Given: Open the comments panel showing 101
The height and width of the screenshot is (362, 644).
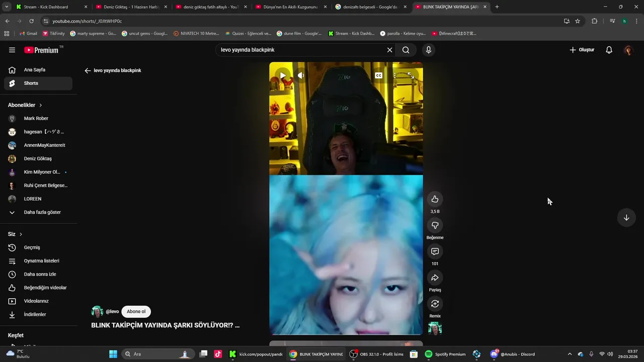Looking at the screenshot, I should (435, 251).
